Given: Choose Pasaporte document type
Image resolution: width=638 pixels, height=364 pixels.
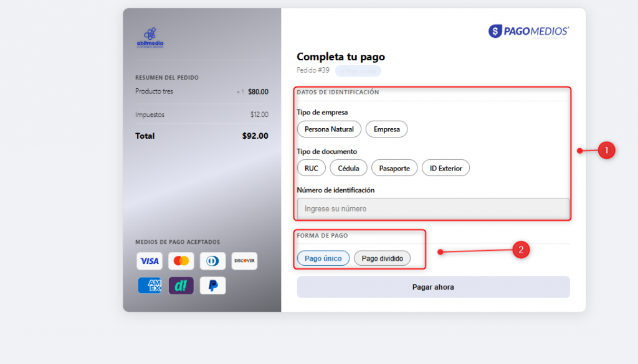Looking at the screenshot, I should point(394,168).
